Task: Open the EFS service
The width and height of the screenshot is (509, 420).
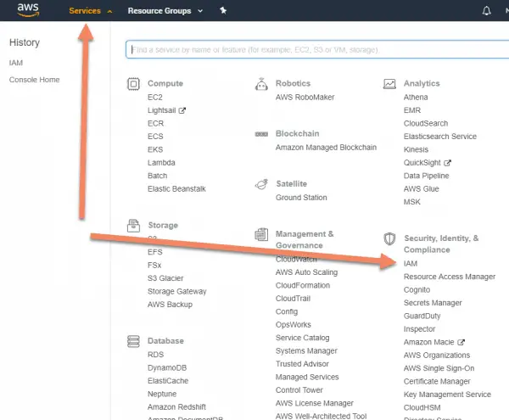Action: pos(155,252)
